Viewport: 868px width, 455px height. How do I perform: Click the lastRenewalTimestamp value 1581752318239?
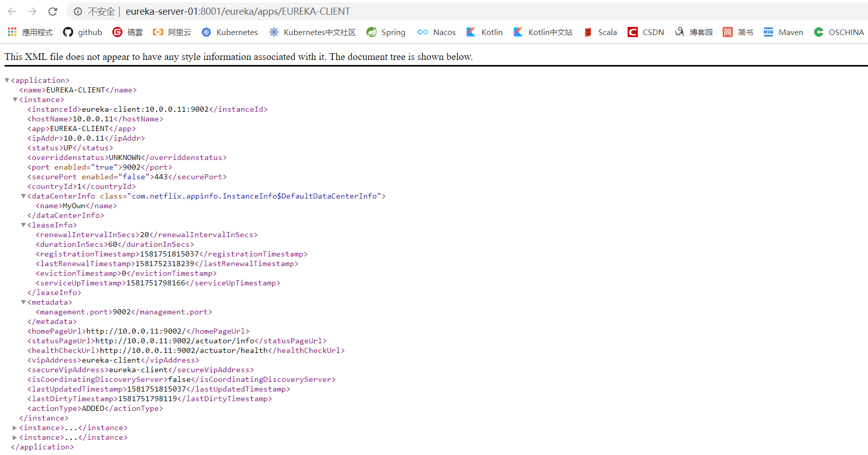point(165,264)
